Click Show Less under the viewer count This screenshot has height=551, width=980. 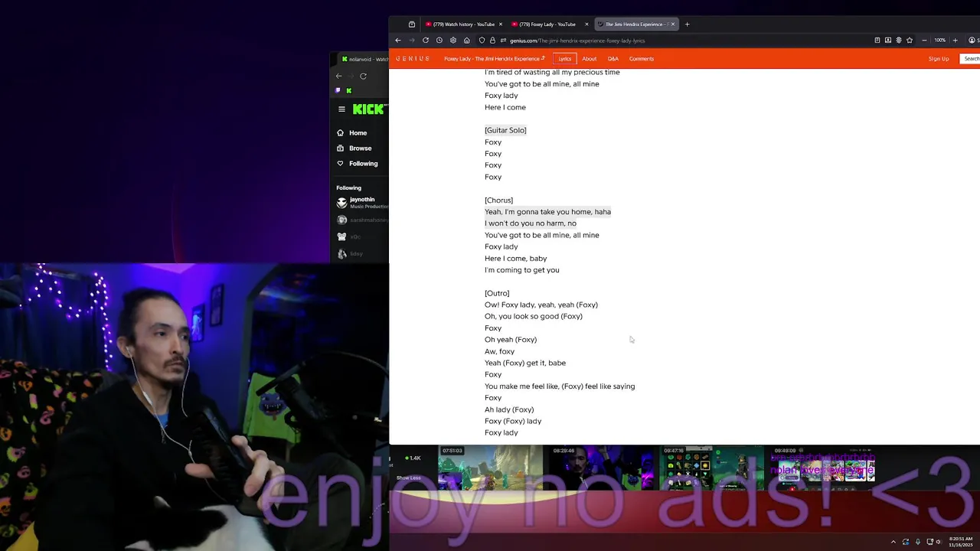(409, 478)
